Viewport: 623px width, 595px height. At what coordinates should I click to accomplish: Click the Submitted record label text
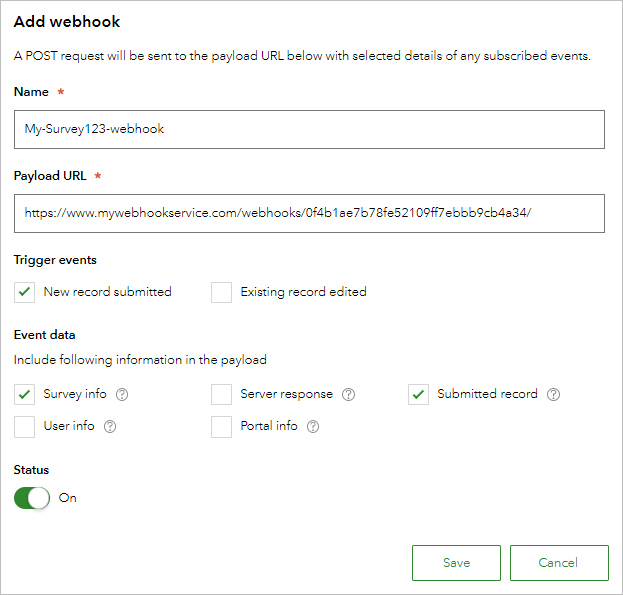click(x=487, y=394)
